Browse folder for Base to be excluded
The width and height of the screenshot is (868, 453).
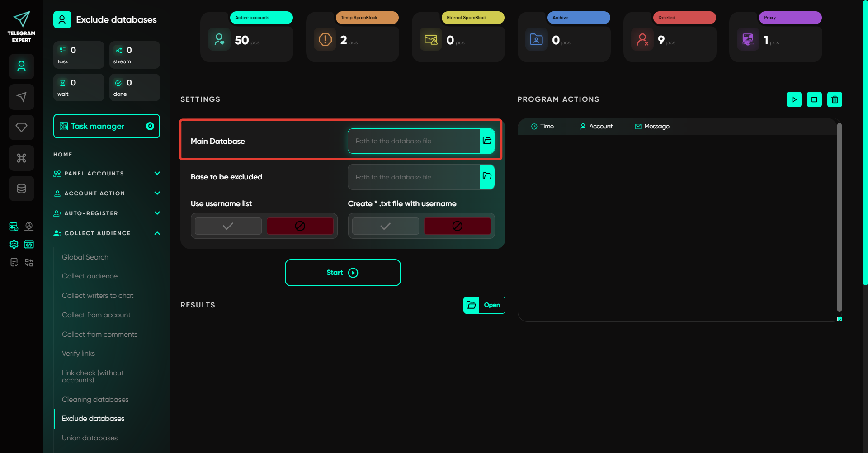[x=487, y=177]
